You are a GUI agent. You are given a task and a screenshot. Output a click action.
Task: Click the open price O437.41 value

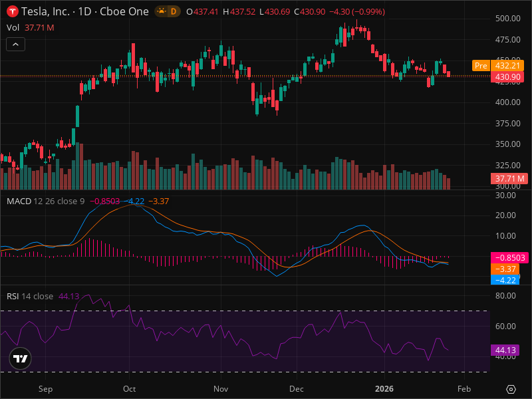(202, 11)
